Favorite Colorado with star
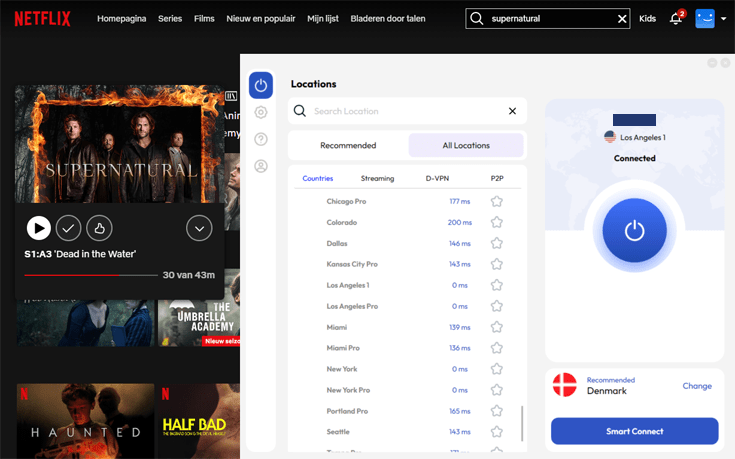The width and height of the screenshot is (735, 459). coord(497,222)
